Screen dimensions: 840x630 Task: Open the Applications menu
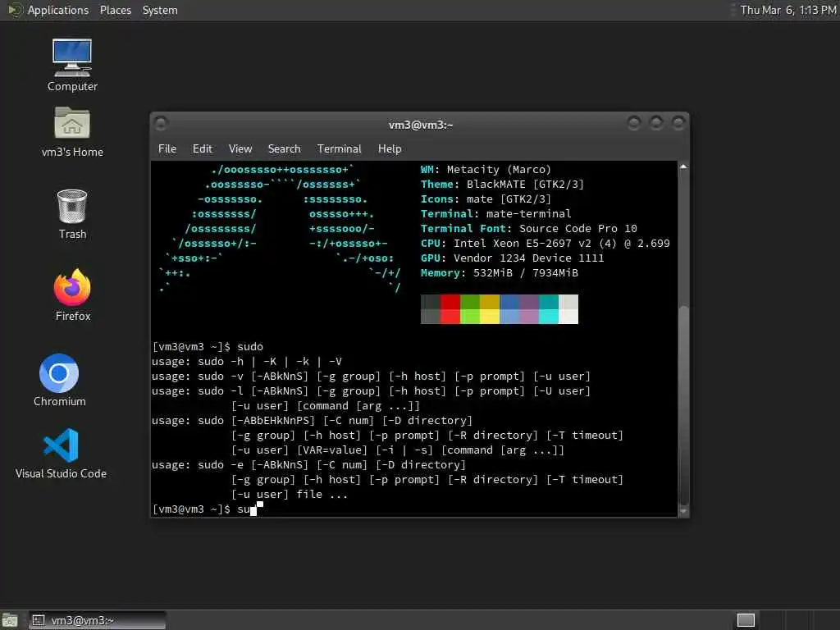58,10
